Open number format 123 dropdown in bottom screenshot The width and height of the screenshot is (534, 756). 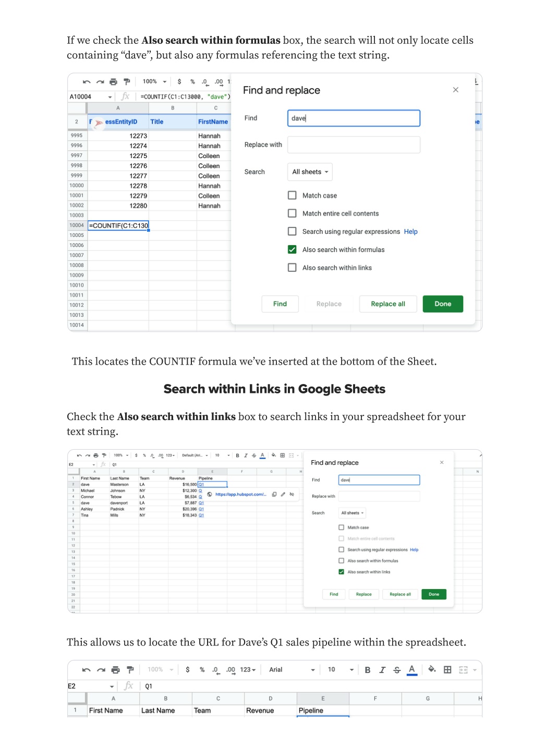click(248, 670)
